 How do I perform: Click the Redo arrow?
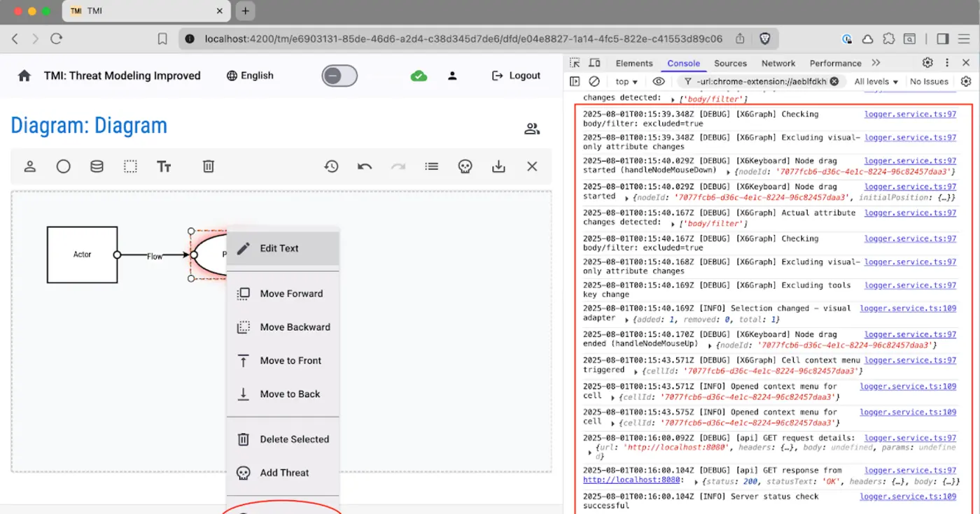pos(398,166)
